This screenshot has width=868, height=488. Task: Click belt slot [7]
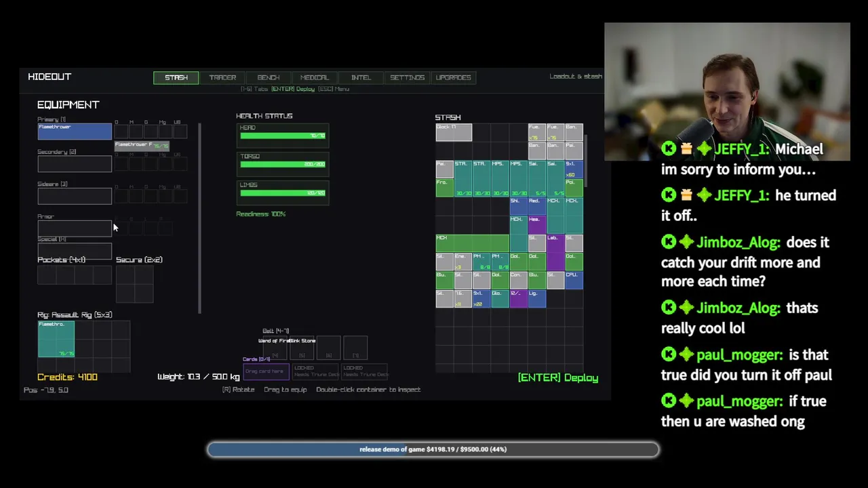point(355,348)
